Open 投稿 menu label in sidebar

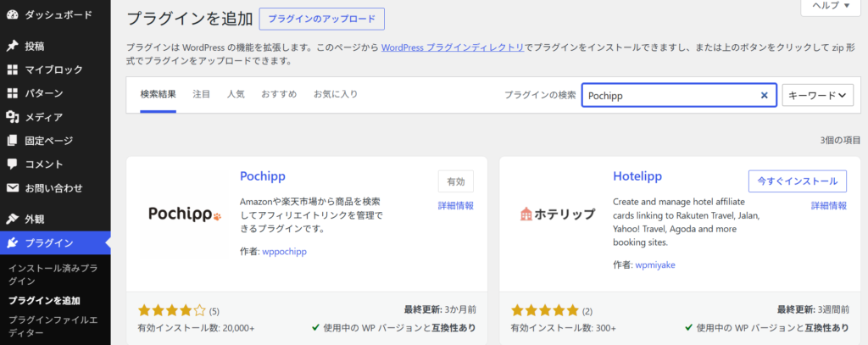tap(34, 46)
